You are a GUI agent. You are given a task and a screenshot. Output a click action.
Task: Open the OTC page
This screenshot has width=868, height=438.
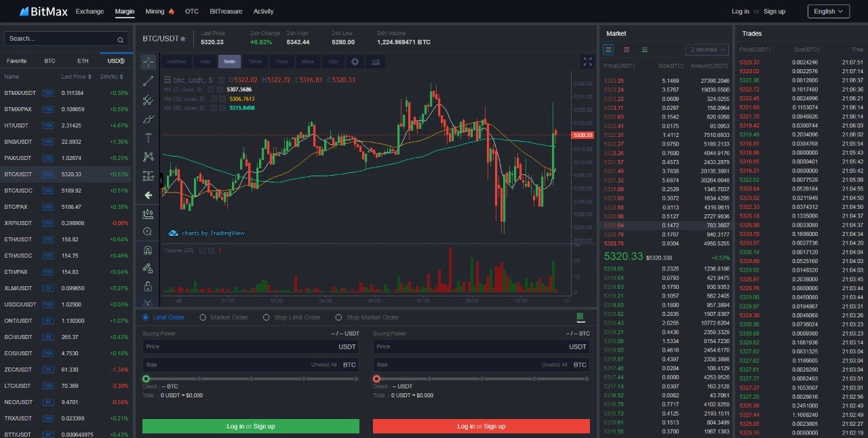(192, 12)
